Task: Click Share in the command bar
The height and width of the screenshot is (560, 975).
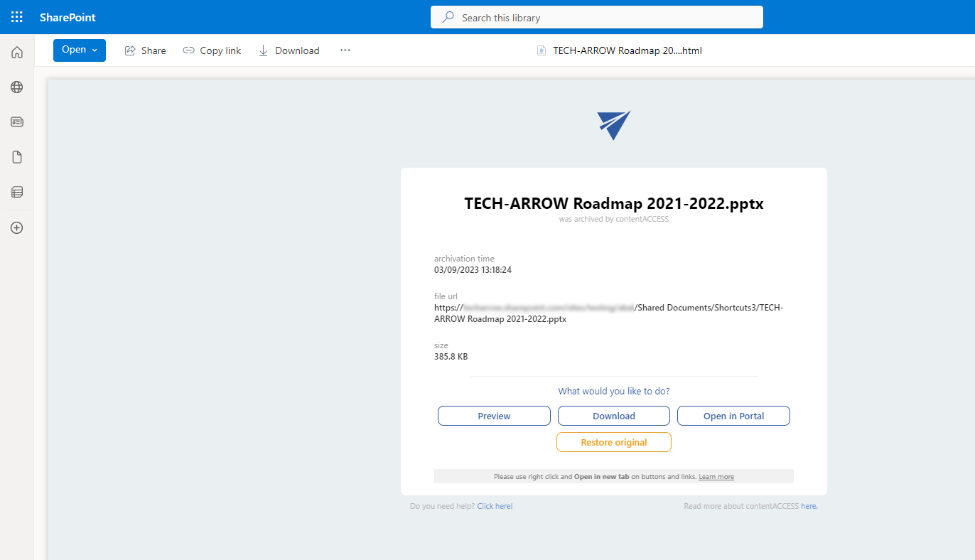Action: [x=146, y=50]
